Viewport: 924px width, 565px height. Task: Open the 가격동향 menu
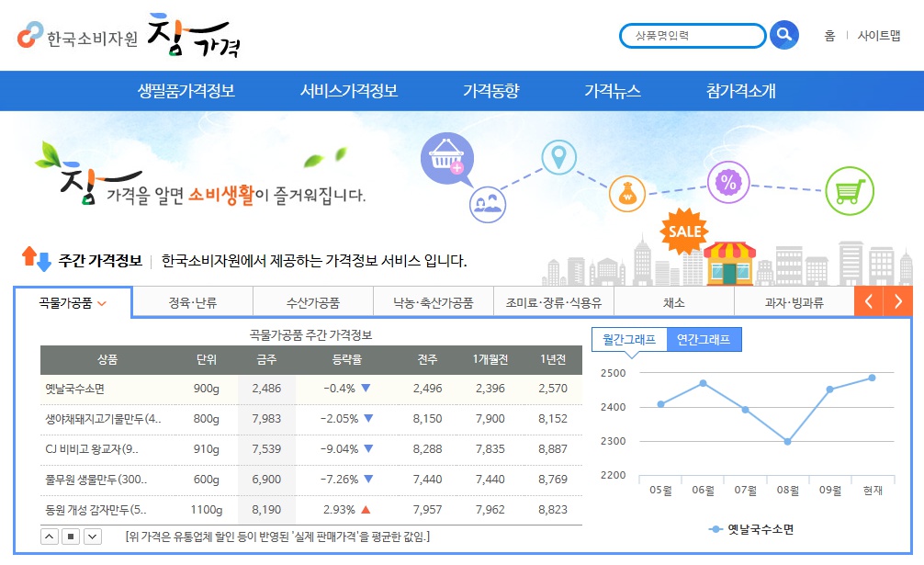(489, 90)
